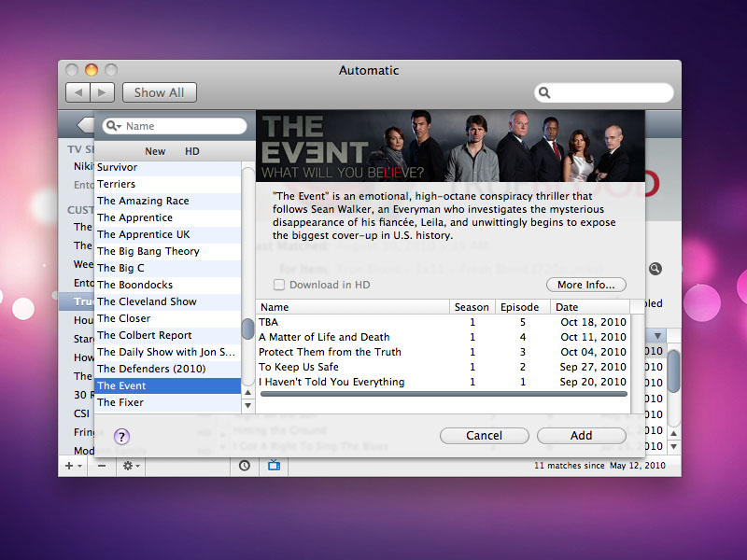The width and height of the screenshot is (747, 560).
Task: Select The Big Bang Theory show
Action: (168, 251)
